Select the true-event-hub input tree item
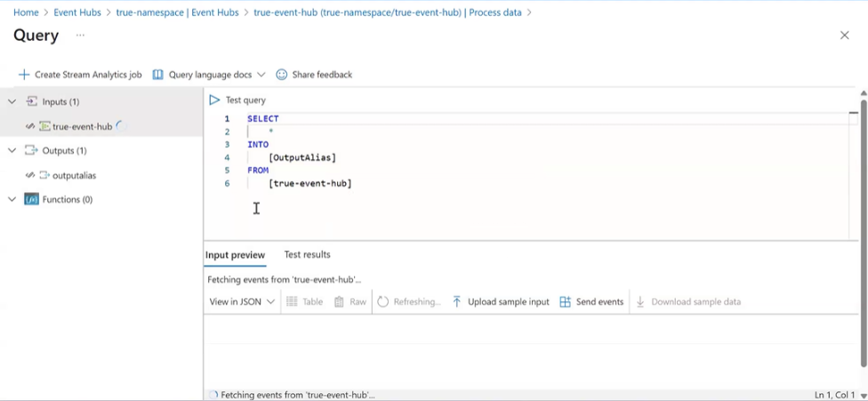 pos(82,127)
